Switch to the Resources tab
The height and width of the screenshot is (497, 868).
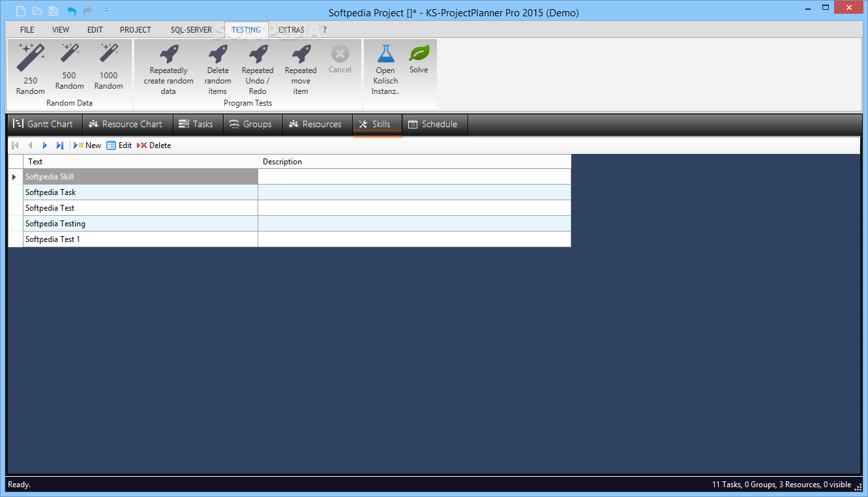pyautogui.click(x=318, y=124)
